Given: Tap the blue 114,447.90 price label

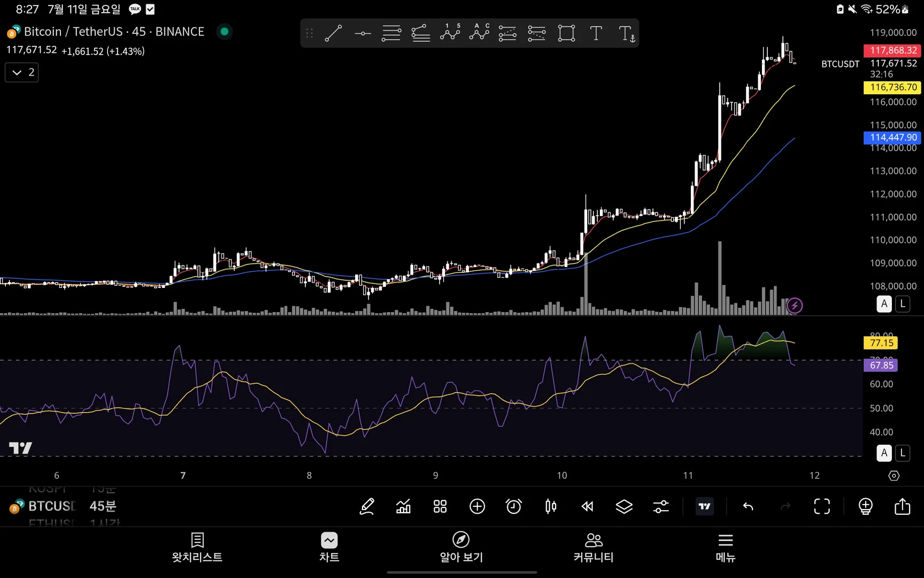Looking at the screenshot, I should [892, 138].
